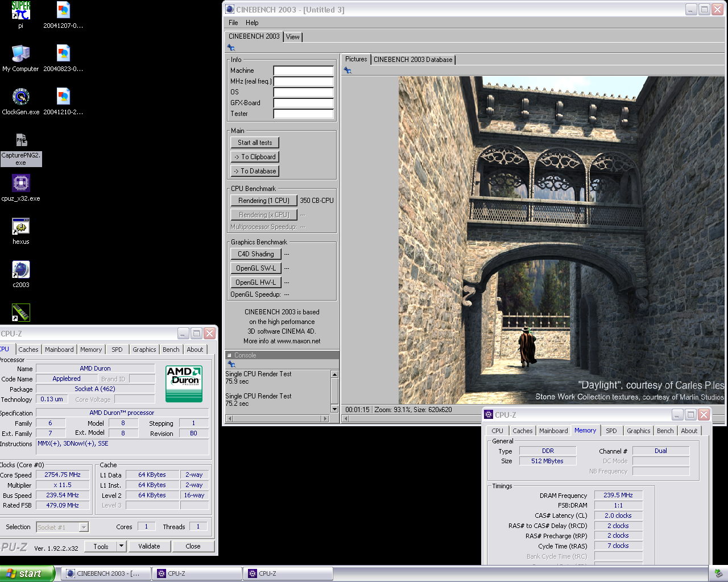Click the Tester input field
This screenshot has height=582, width=728.
pos(304,114)
